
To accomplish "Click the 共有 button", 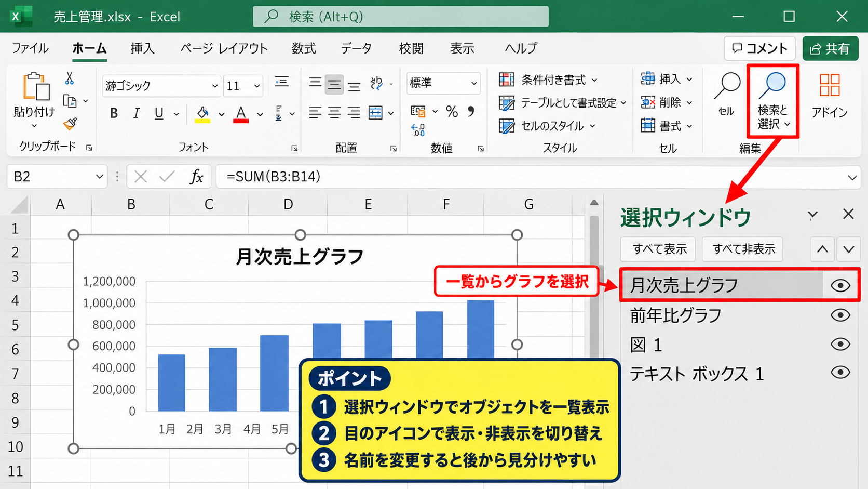I will pyautogui.click(x=830, y=48).
